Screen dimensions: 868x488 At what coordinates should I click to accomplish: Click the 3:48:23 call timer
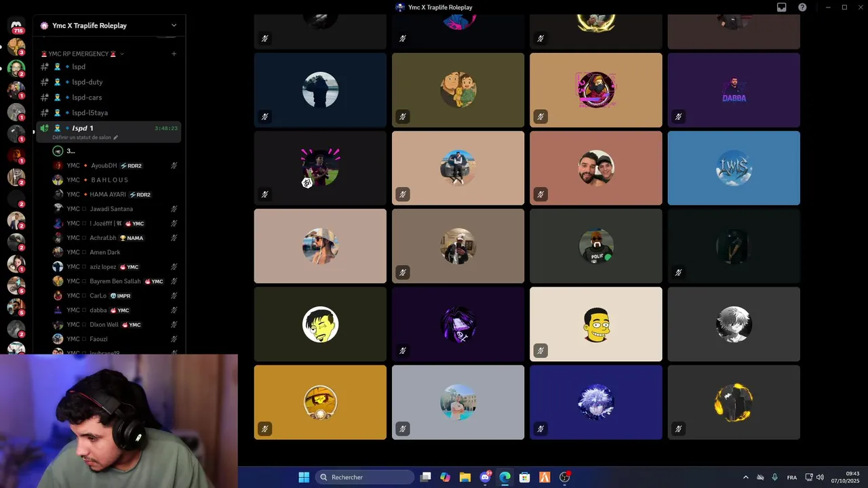(x=166, y=128)
